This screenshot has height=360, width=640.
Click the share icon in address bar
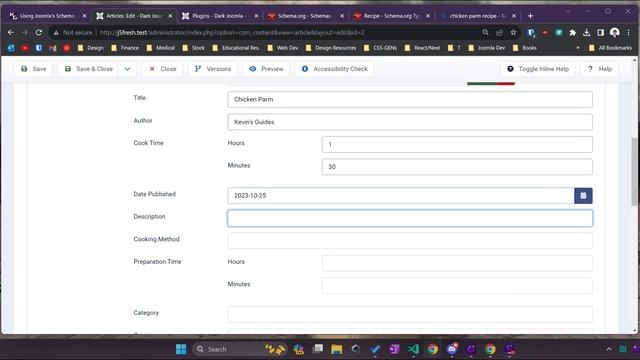point(499,32)
